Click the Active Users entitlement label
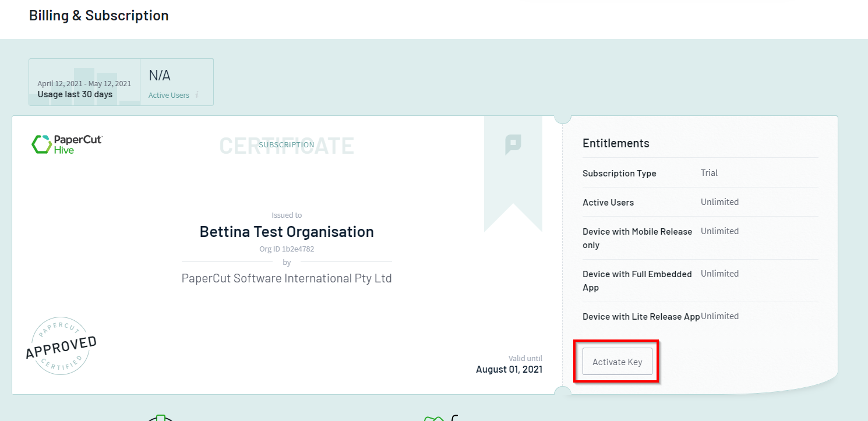Viewport: 868px width, 421px height. click(608, 203)
